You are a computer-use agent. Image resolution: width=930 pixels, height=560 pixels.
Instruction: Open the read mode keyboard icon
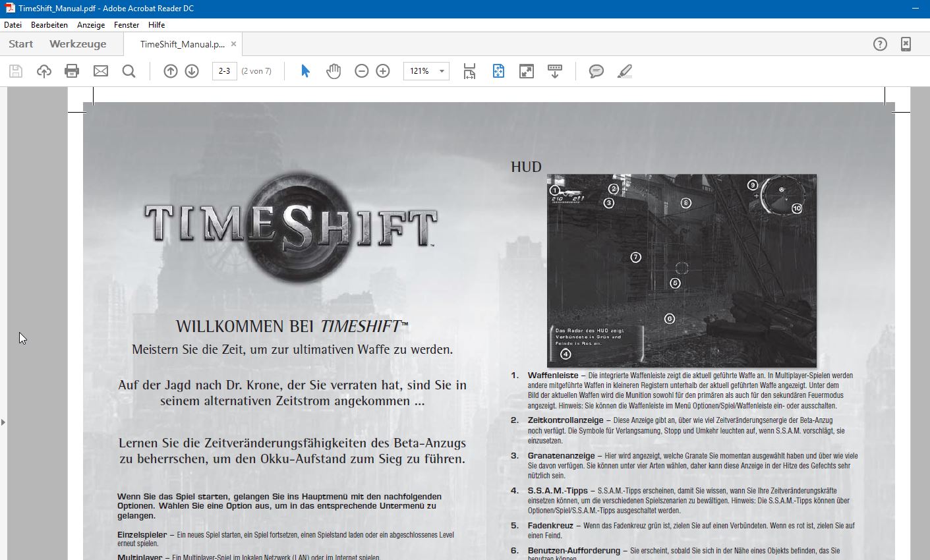click(x=555, y=71)
